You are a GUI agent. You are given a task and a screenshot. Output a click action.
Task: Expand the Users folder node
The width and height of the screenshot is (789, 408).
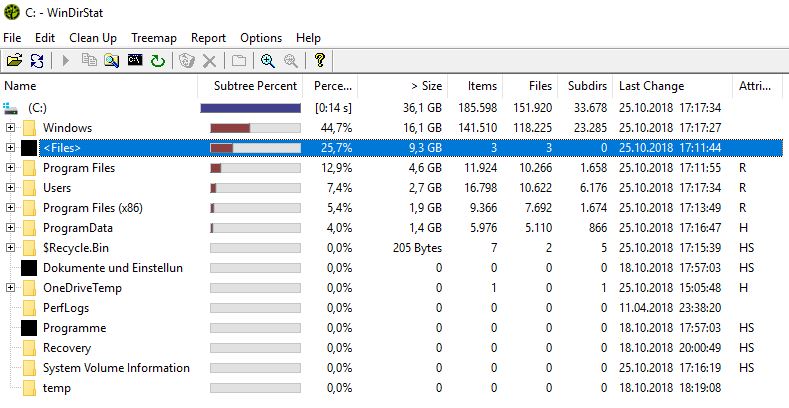(11, 188)
